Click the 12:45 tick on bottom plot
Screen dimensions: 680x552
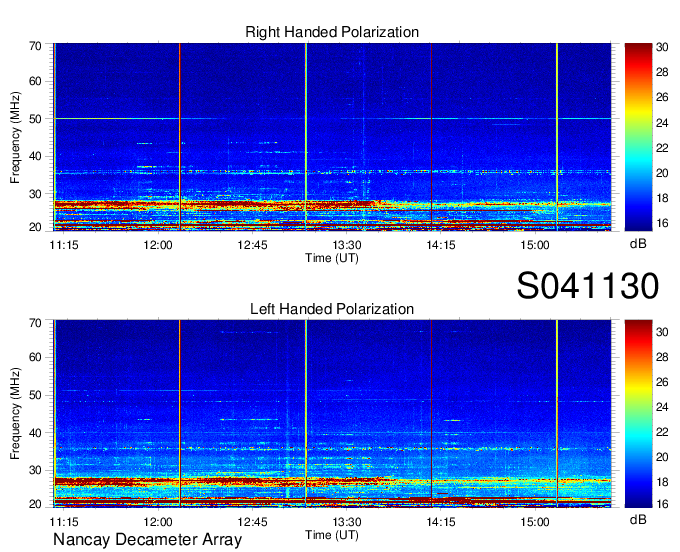(x=252, y=522)
